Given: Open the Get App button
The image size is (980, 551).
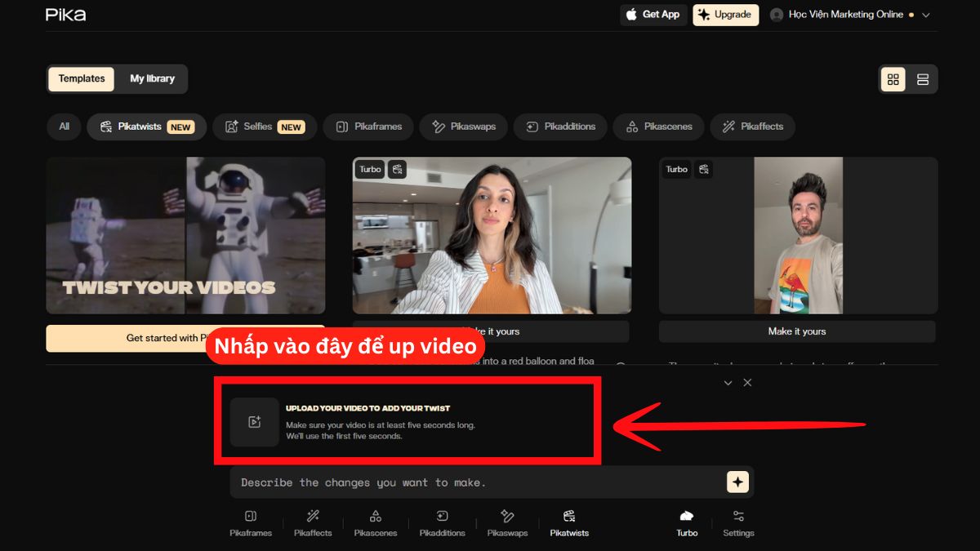Looking at the screenshot, I should click(x=654, y=15).
